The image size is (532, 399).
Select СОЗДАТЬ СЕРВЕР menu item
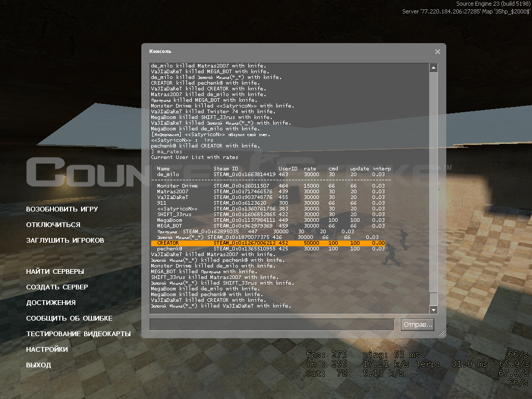[57, 287]
